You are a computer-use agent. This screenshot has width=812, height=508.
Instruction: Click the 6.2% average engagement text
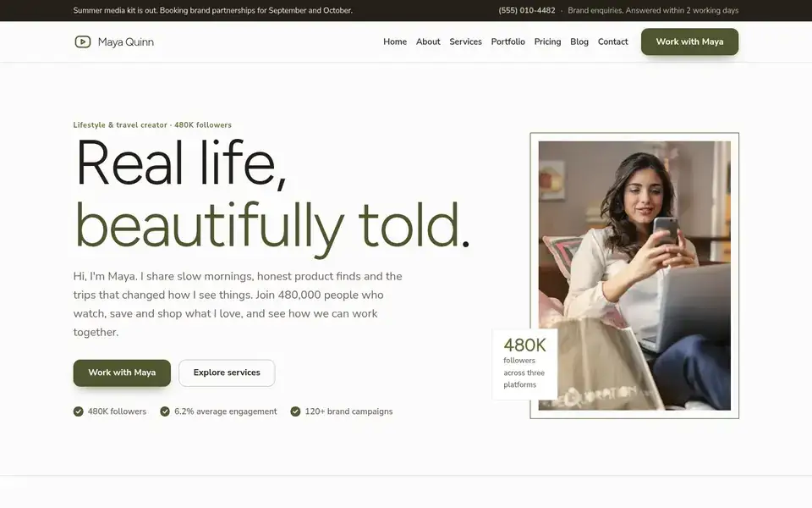tap(226, 411)
